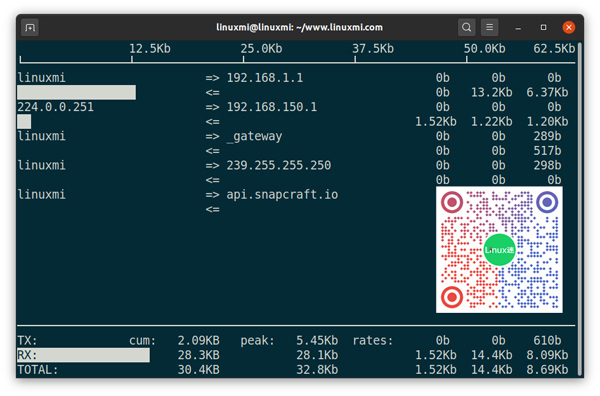This screenshot has width=600, height=396.
Task: Minimize the terminal window
Action: point(518,28)
